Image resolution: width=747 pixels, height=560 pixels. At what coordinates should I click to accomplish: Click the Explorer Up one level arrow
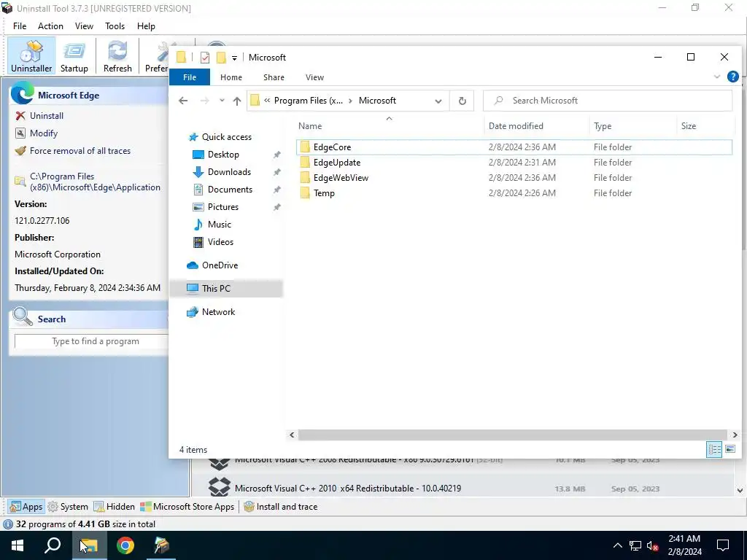coord(237,101)
